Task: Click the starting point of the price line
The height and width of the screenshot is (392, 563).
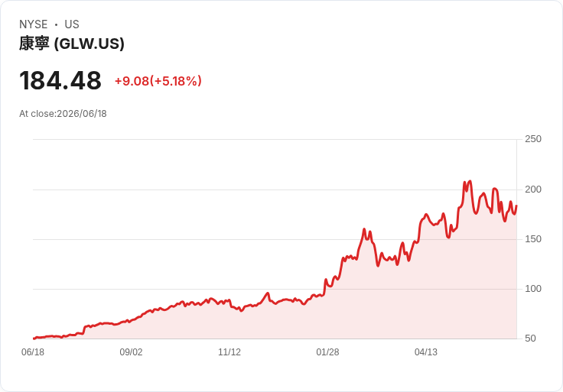Action: [34, 339]
